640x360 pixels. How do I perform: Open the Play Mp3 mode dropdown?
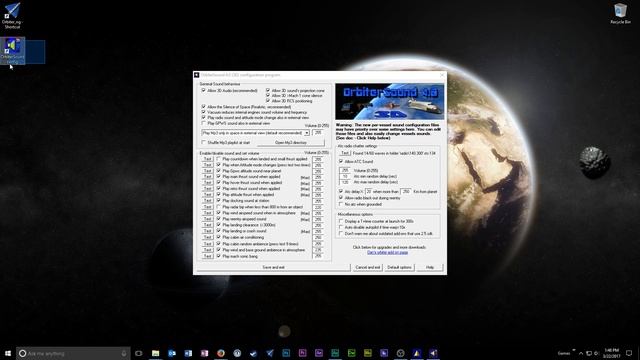(307, 133)
